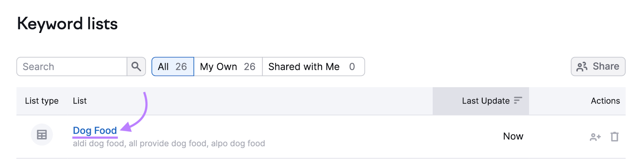Click the sort icon beside Last Update
Image resolution: width=644 pixels, height=159 pixels.
pos(518,100)
